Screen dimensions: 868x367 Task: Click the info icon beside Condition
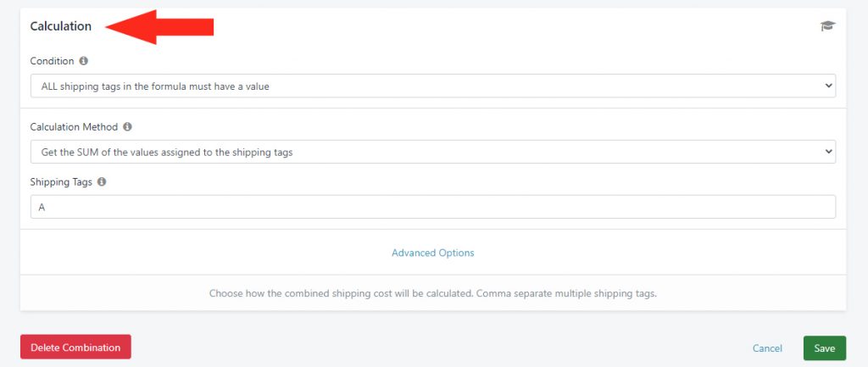[84, 61]
